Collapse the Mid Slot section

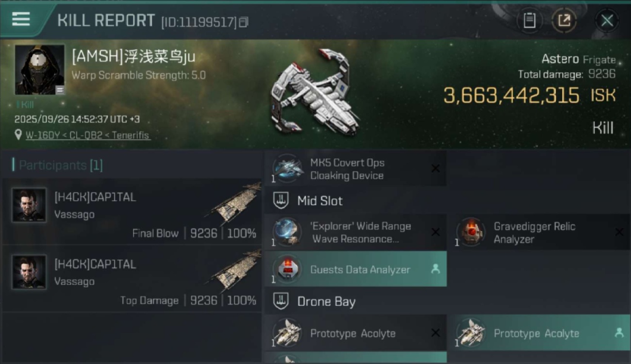(x=281, y=201)
